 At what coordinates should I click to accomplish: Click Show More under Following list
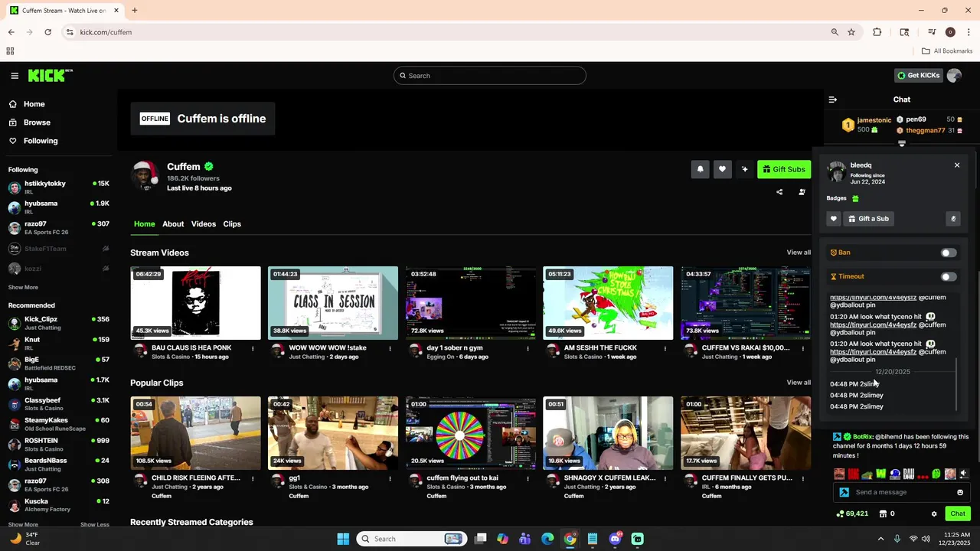pos(23,288)
